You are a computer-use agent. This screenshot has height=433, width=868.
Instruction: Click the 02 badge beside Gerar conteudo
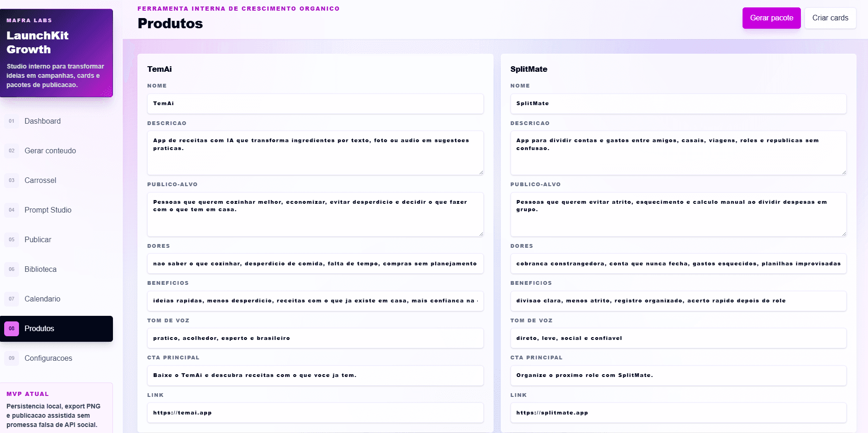[12, 151]
